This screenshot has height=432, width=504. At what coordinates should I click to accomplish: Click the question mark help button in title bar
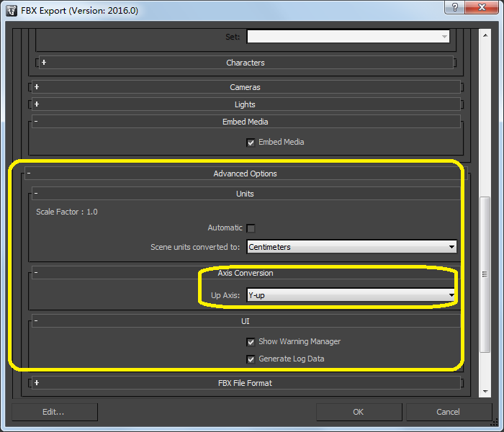click(454, 7)
